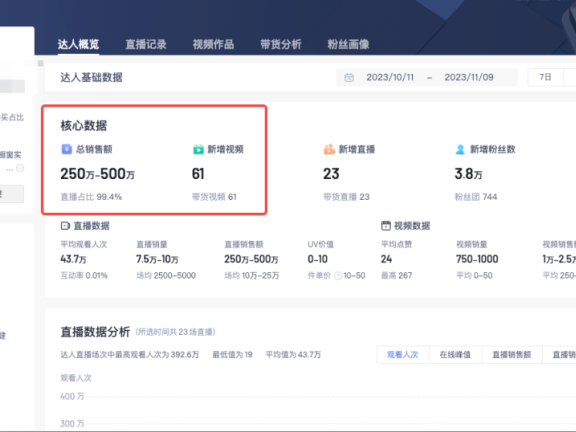Click the 直播数据 section icon

point(65,226)
